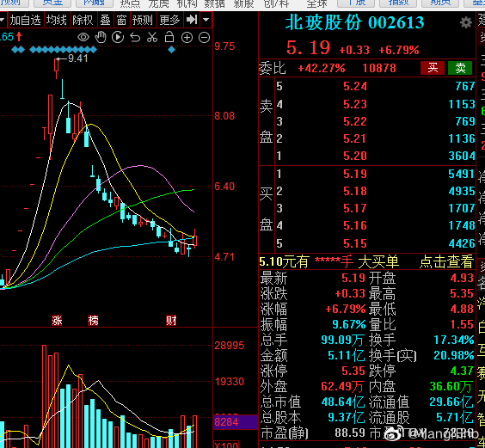485x448 pixels.
Task: Select the 北玻股份 002613 stock title
Action: (354, 22)
